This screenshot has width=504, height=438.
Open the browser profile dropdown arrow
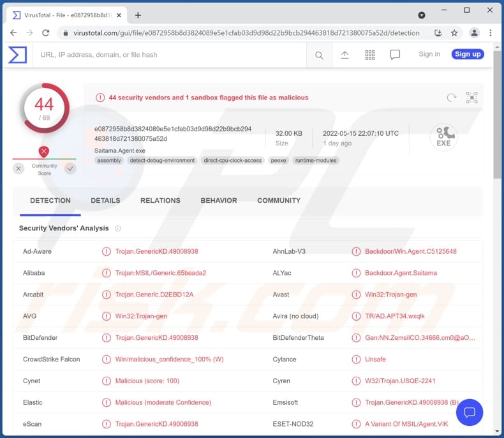pyautogui.click(x=422, y=15)
